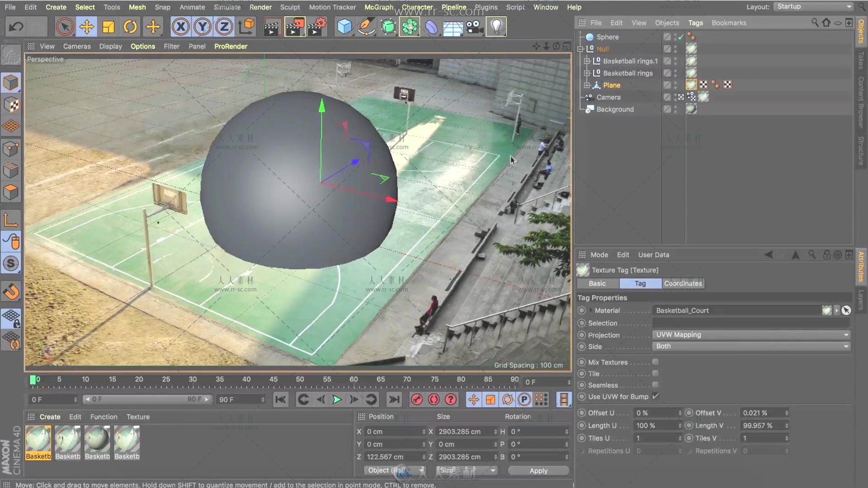Viewport: 868px width, 488px height.
Task: Open the Projection type dropdown
Action: tap(751, 334)
